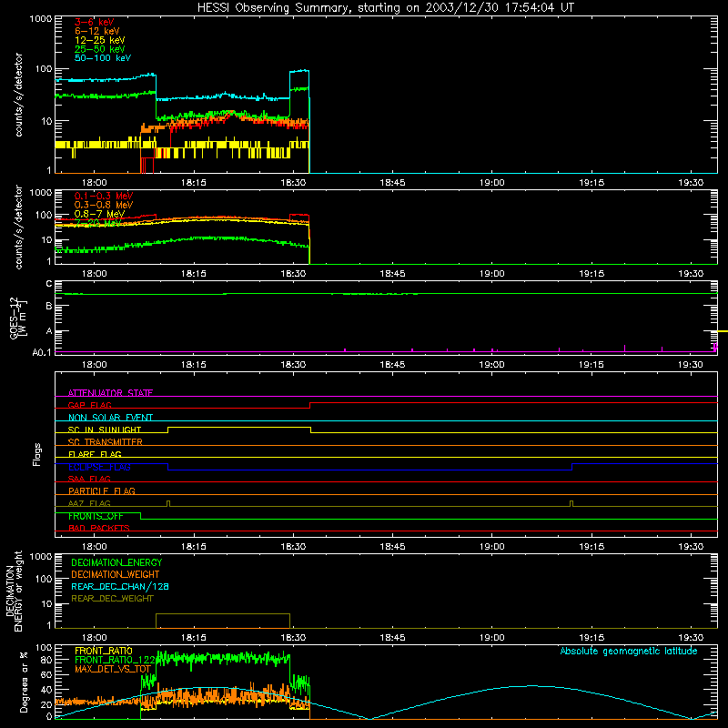Select the orange 6-12 keV legend label
This screenshot has height=728, width=728.
(96, 31)
